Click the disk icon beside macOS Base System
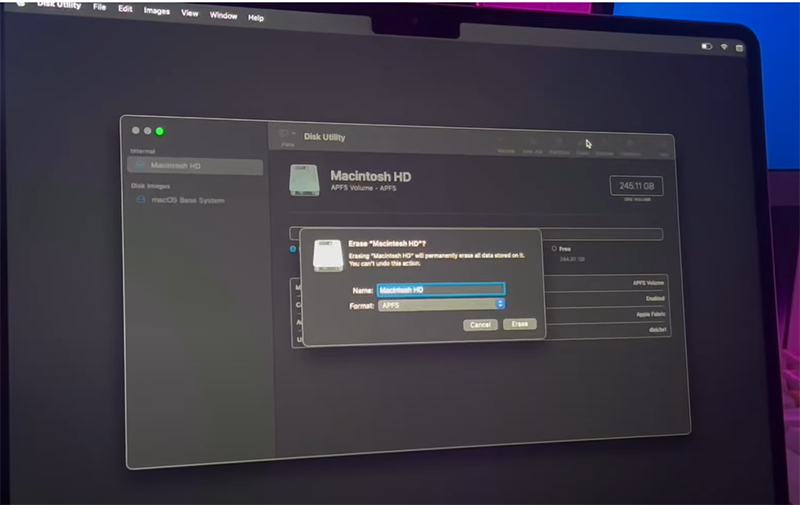The height and width of the screenshot is (505, 800). point(141,199)
